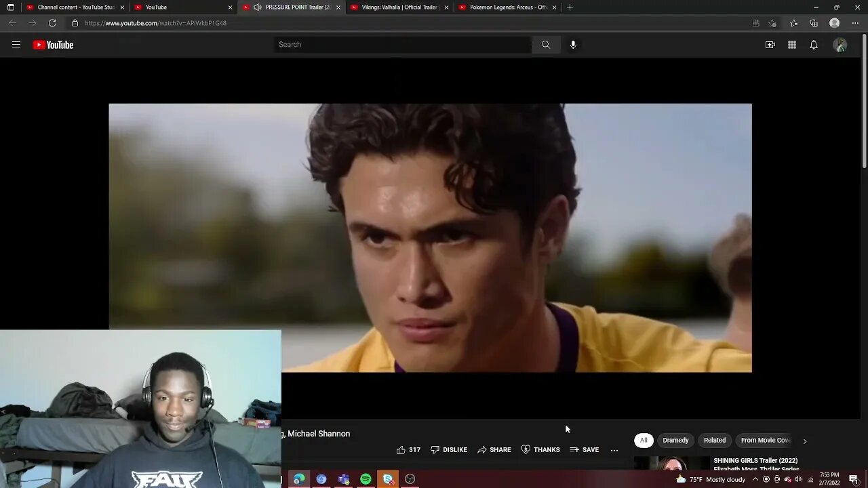
Task: Open Spotify from the taskbar
Action: 366,479
